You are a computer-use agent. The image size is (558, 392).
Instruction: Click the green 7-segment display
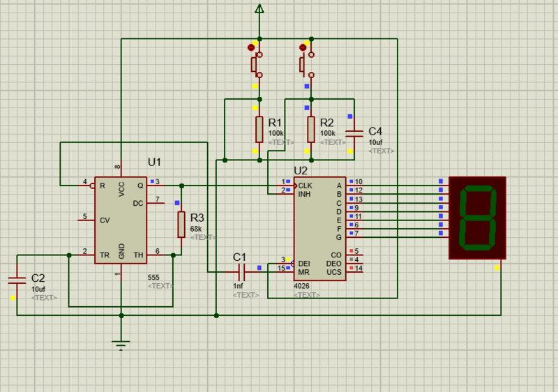477,218
